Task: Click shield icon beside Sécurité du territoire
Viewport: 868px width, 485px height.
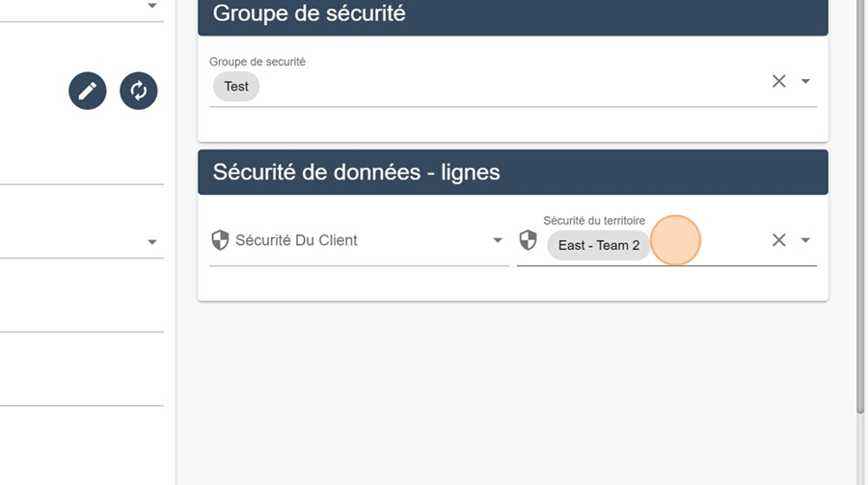Action: tap(529, 240)
